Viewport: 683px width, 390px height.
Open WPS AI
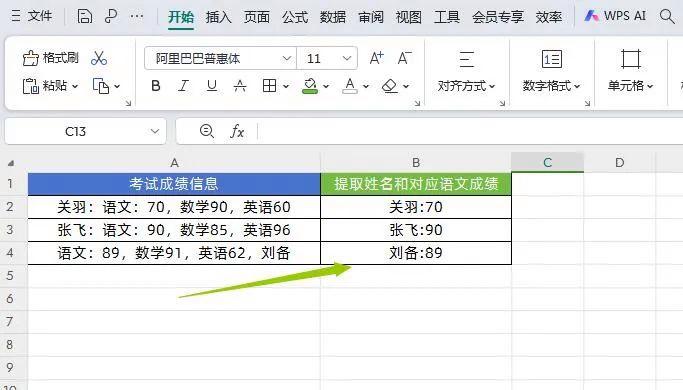click(x=615, y=17)
